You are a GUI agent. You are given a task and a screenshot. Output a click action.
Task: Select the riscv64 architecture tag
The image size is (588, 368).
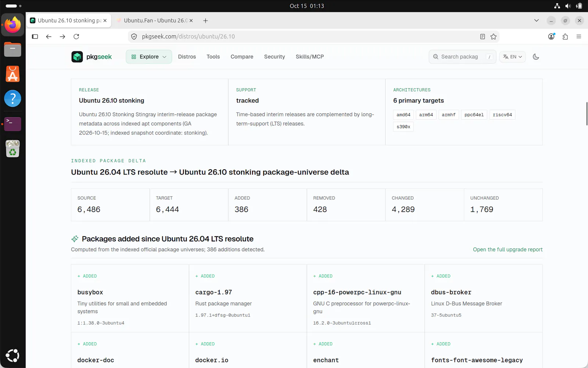[x=502, y=115]
